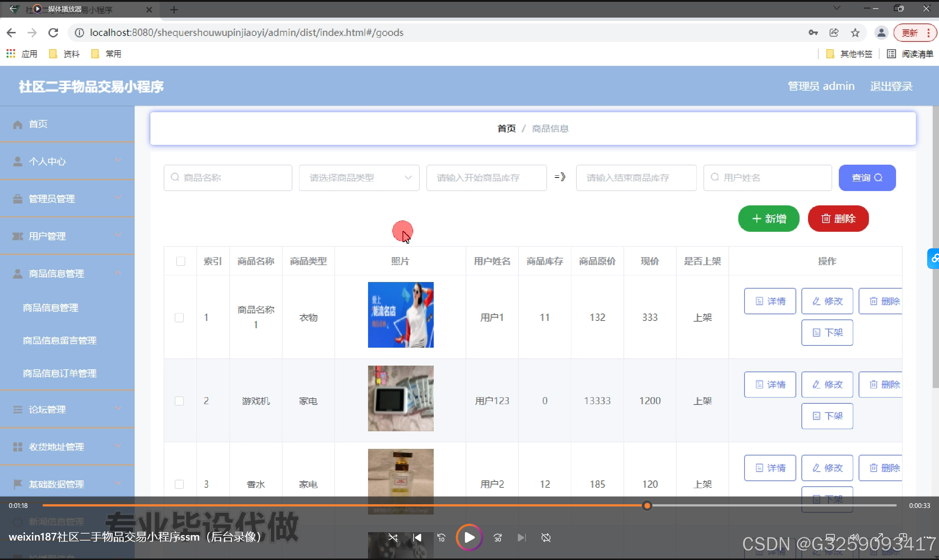Go to 首页 in sidebar
Image resolution: width=939 pixels, height=560 pixels.
tap(67, 124)
